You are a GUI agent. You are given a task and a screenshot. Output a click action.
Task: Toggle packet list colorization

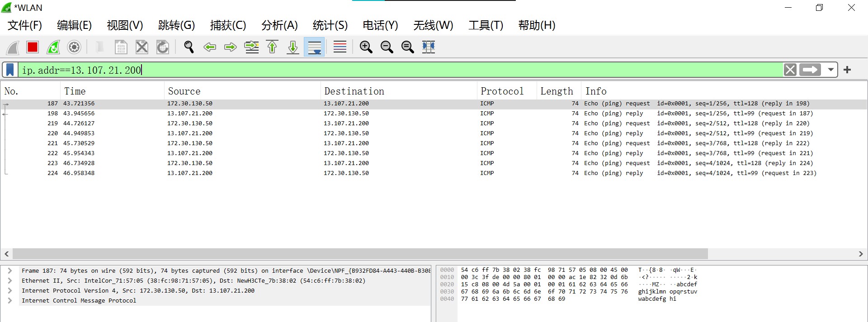click(x=340, y=47)
